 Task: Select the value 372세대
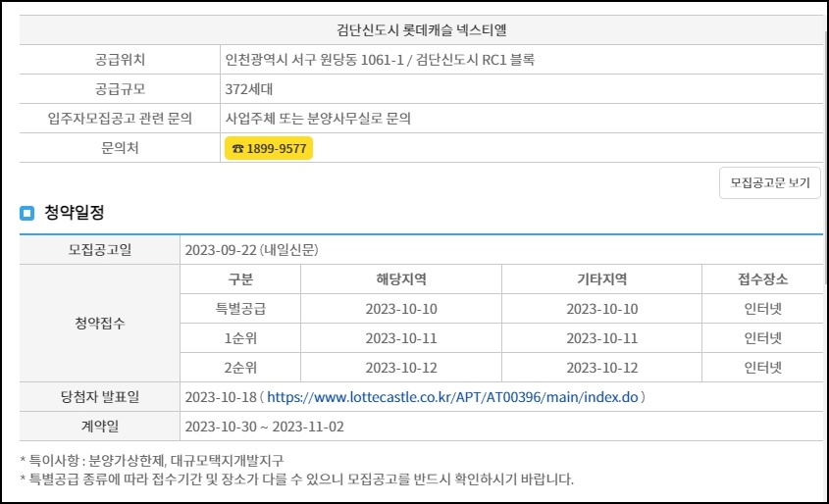point(249,89)
